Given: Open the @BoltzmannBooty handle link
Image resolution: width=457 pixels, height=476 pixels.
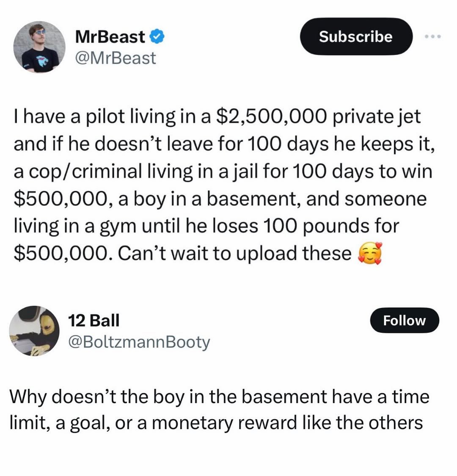Looking at the screenshot, I should 139,342.
